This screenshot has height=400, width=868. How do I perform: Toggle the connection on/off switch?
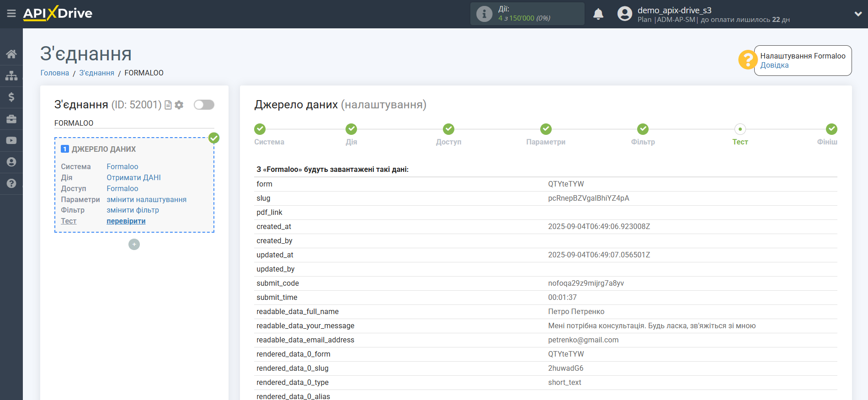click(204, 105)
